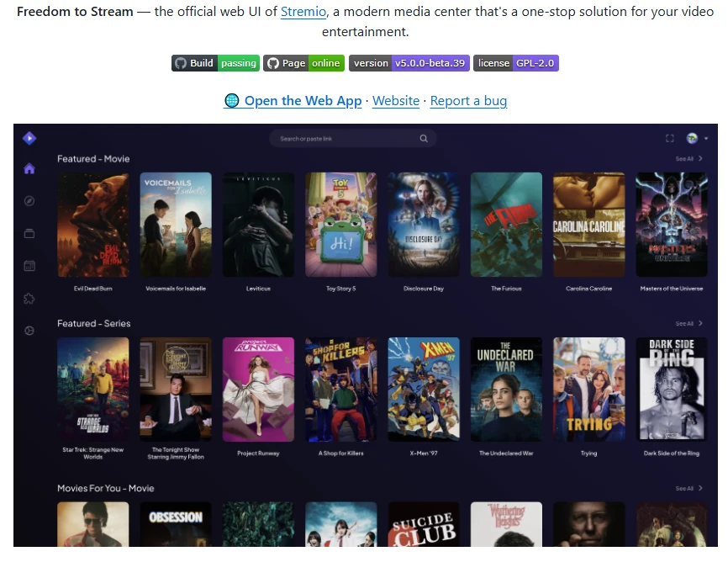Click the X-Men '97 title text
Image resolution: width=728 pixels, height=562 pixels.
(x=424, y=453)
